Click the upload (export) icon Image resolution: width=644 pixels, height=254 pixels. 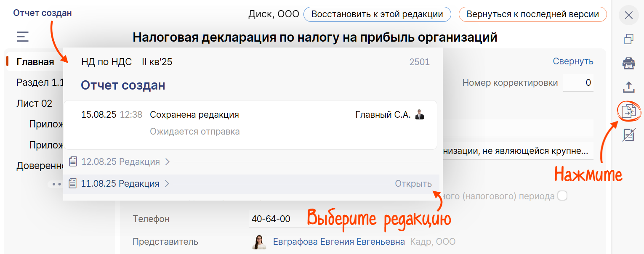click(628, 87)
